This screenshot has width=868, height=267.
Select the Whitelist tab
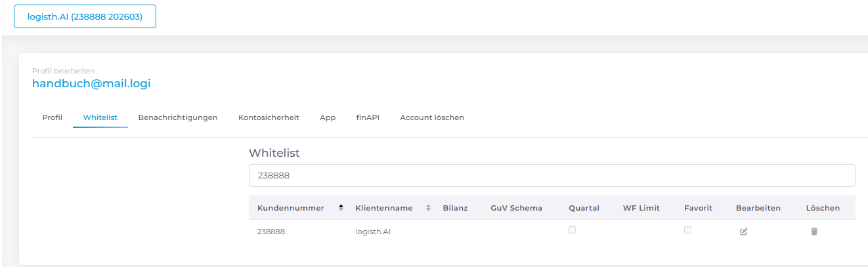pos(100,117)
